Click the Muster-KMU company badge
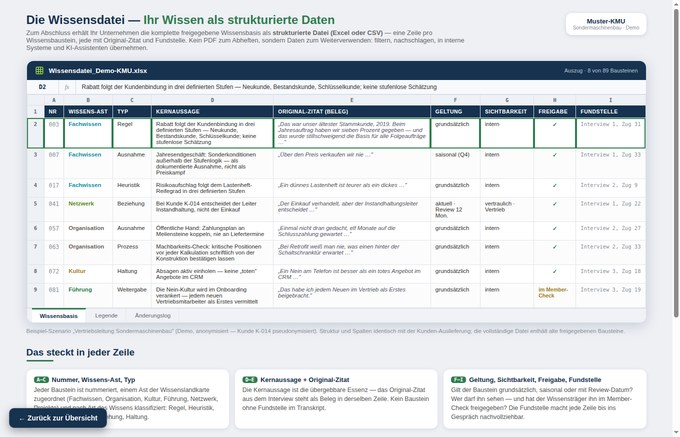 pos(606,24)
